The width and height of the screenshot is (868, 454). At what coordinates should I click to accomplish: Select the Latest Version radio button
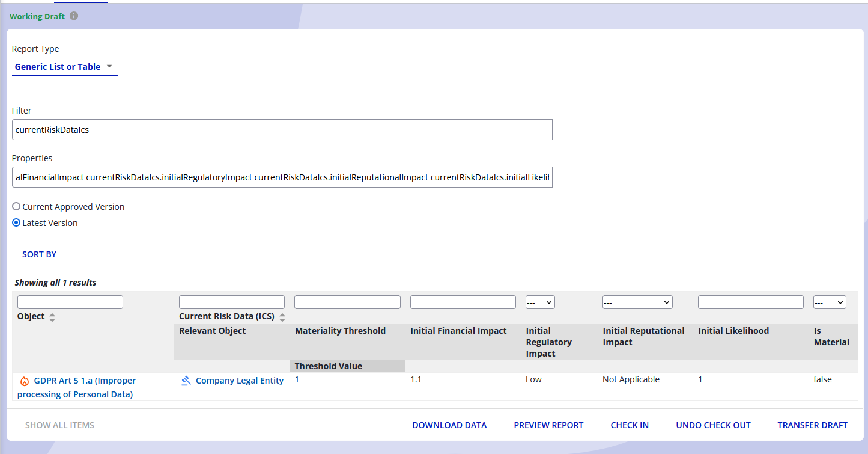[17, 223]
